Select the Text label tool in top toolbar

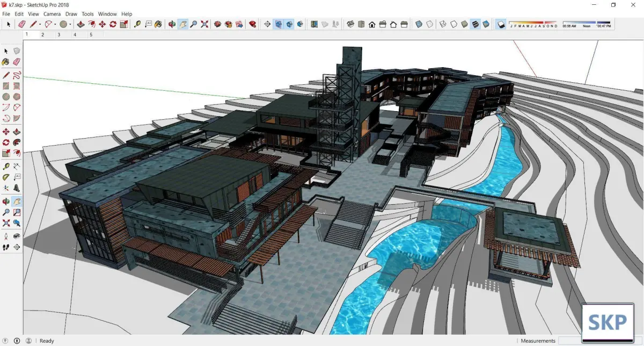tap(148, 24)
